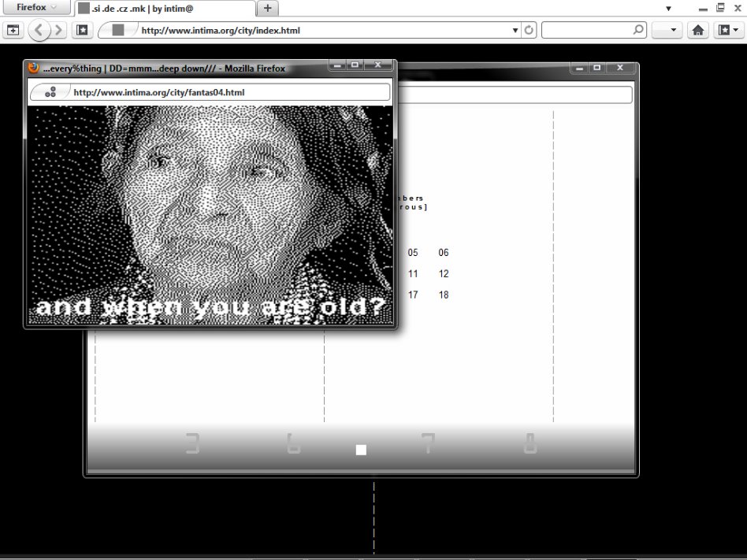Click the tab groups icon left of back button
Viewport: 747px width, 560px height.
[x=13, y=31]
